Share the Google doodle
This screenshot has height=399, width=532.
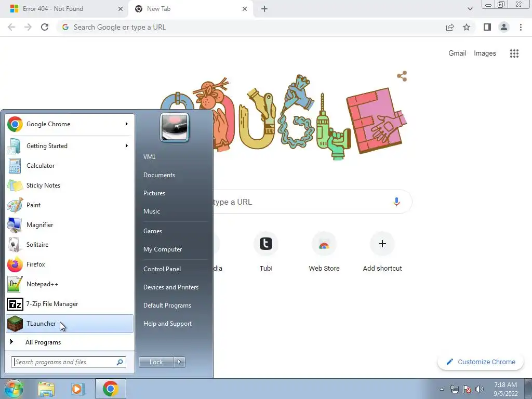[402, 76]
